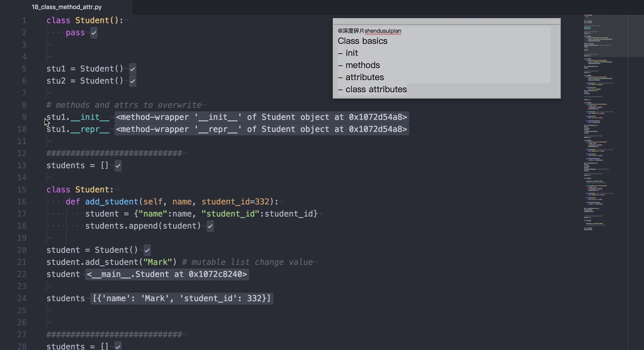Click checkmark next to students.append(student)
The image size is (644, 350).
(x=210, y=226)
